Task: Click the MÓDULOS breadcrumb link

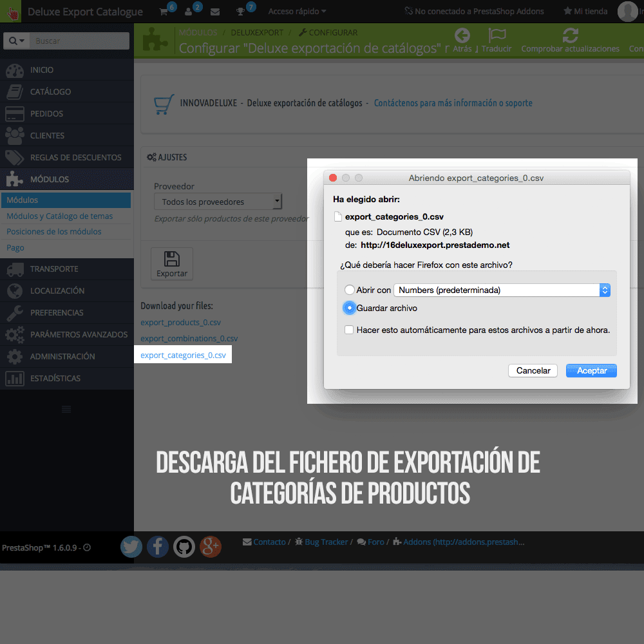Action: pyautogui.click(x=198, y=32)
